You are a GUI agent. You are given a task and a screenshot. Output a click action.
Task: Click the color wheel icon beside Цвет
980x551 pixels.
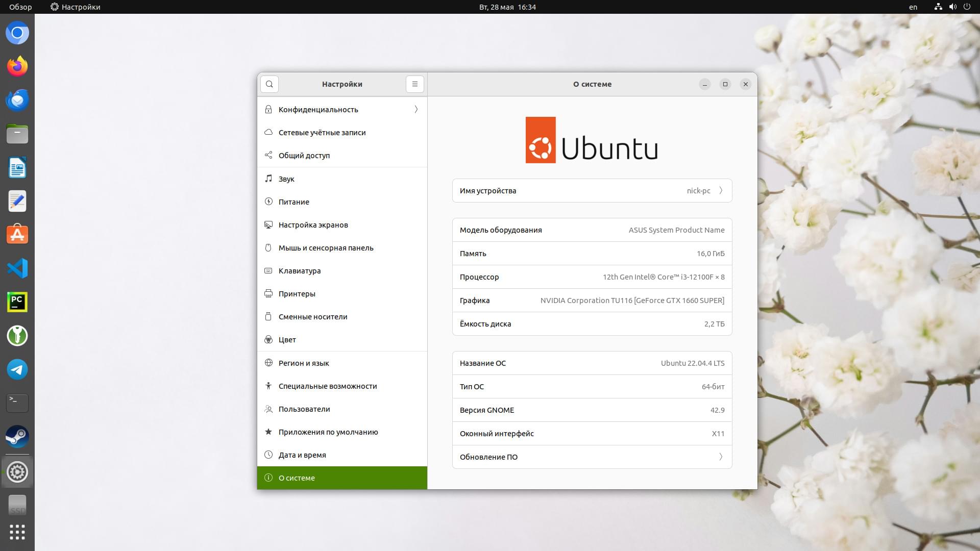click(x=268, y=339)
